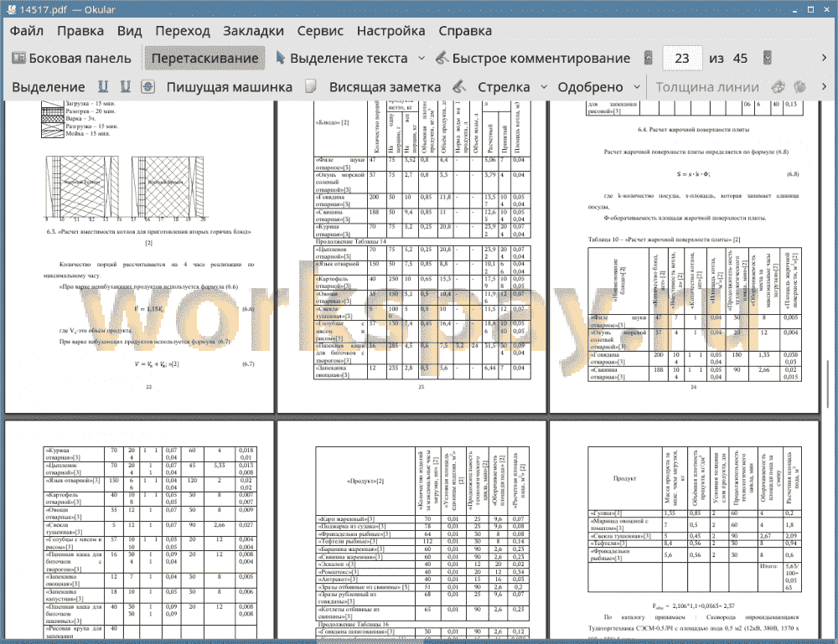Click the vertical scrollbar of the document
838x644 pixels.
click(830, 370)
